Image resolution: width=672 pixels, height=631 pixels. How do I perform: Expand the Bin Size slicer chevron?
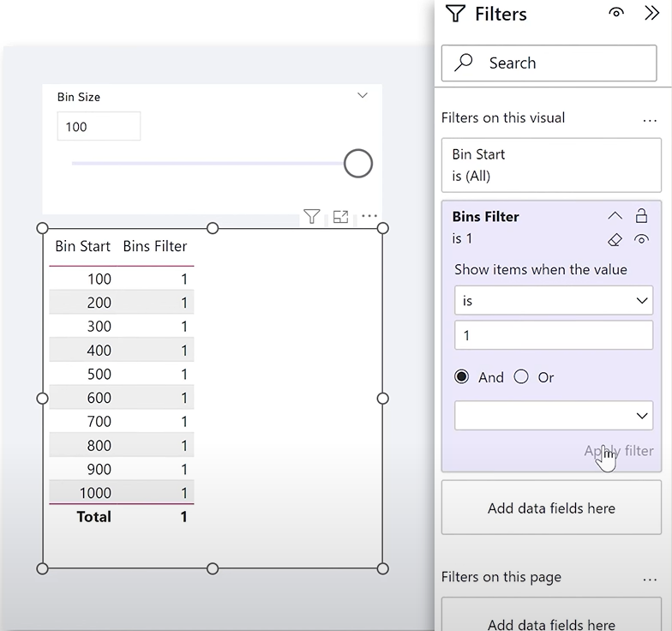tap(363, 96)
